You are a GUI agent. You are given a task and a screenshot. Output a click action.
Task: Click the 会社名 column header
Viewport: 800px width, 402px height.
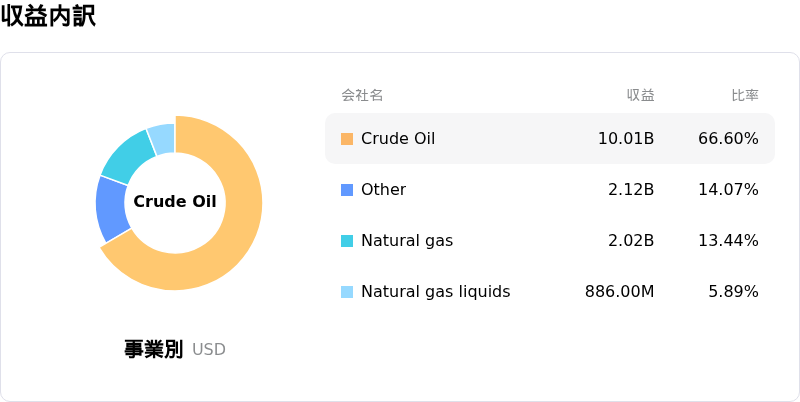coord(362,96)
